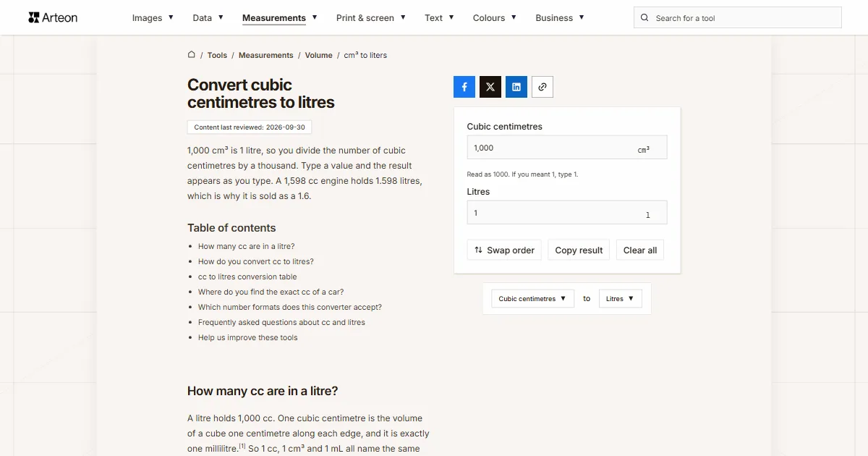Share page on X
Image resolution: width=868 pixels, height=456 pixels.
(x=490, y=87)
